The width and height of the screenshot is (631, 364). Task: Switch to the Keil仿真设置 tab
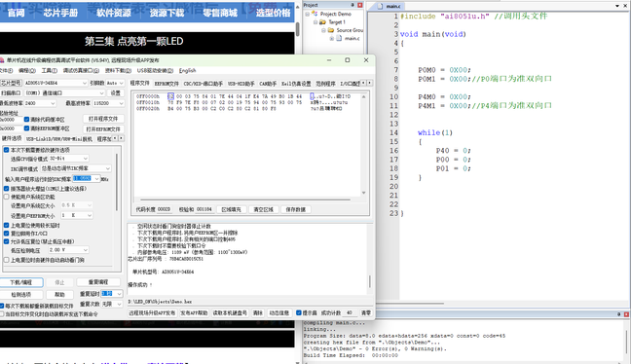pos(296,84)
